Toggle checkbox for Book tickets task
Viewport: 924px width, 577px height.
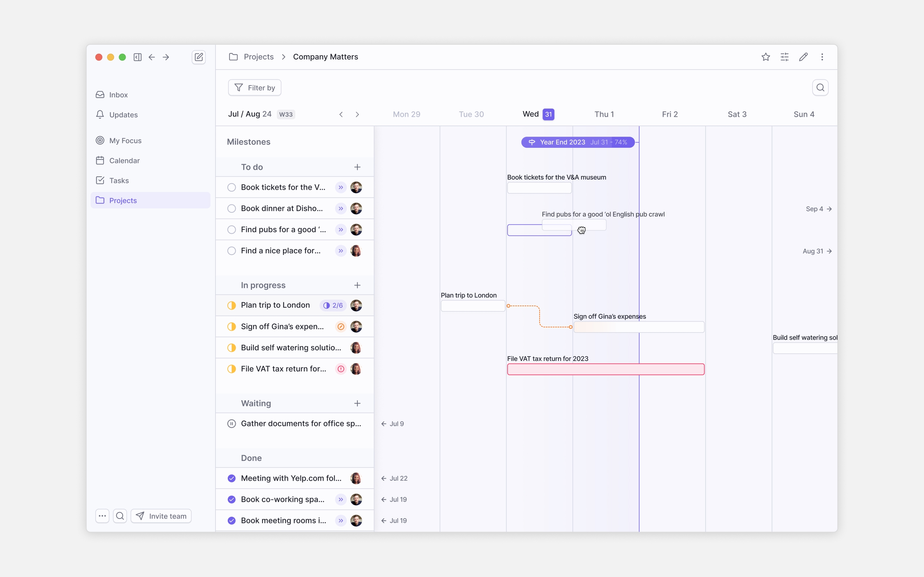[x=231, y=187]
